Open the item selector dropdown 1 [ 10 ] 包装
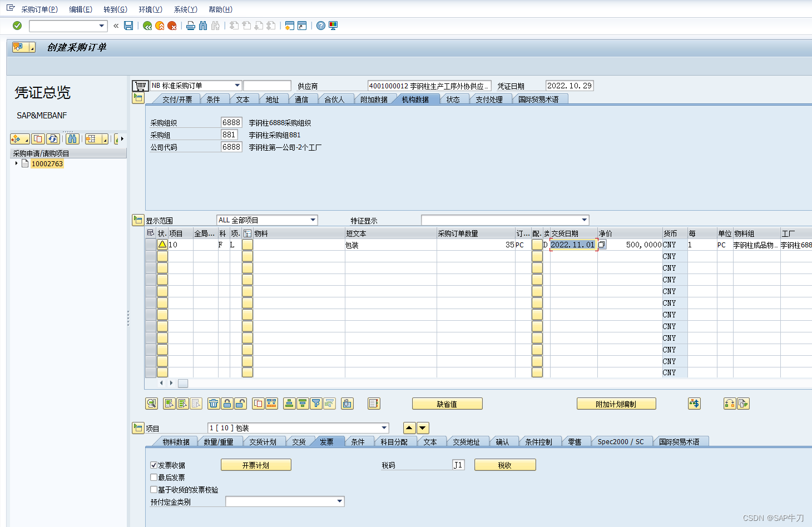 click(x=384, y=428)
